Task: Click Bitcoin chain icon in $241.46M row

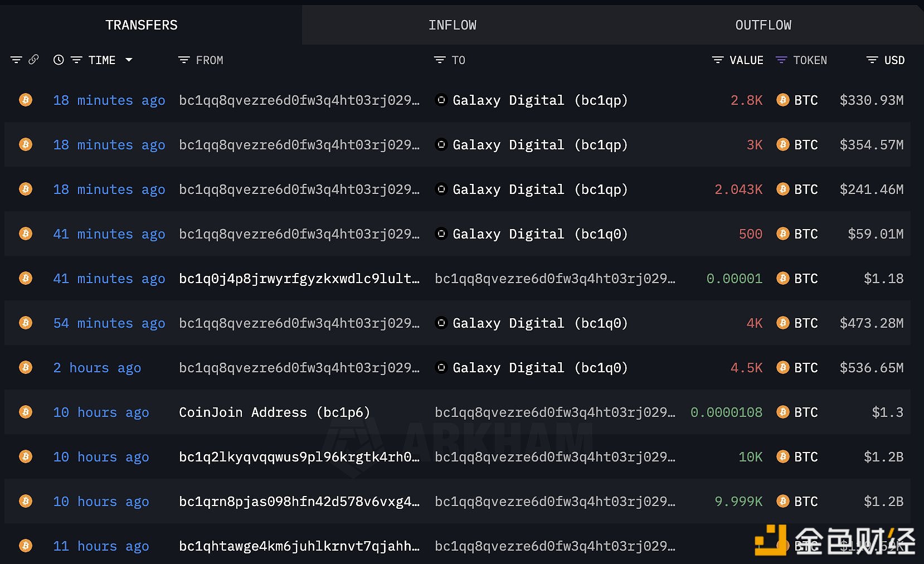Action: (x=26, y=189)
